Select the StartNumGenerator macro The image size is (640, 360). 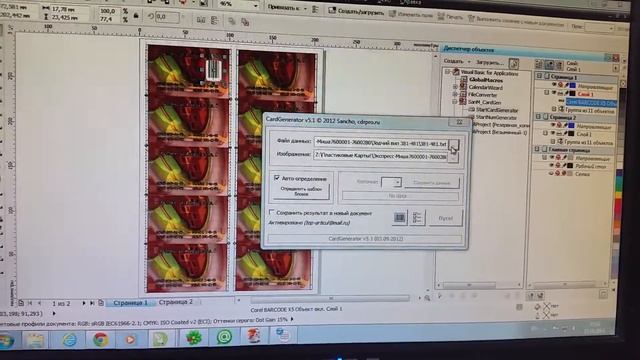click(x=496, y=118)
